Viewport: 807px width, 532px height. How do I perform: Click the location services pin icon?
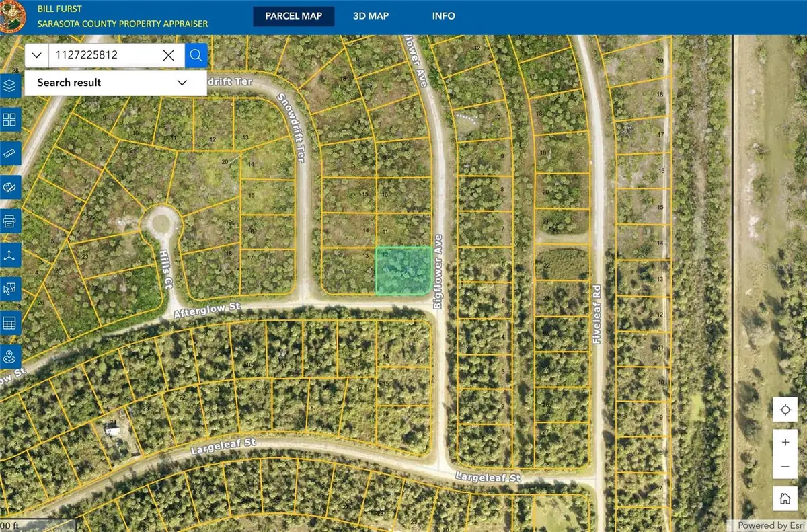point(9,357)
